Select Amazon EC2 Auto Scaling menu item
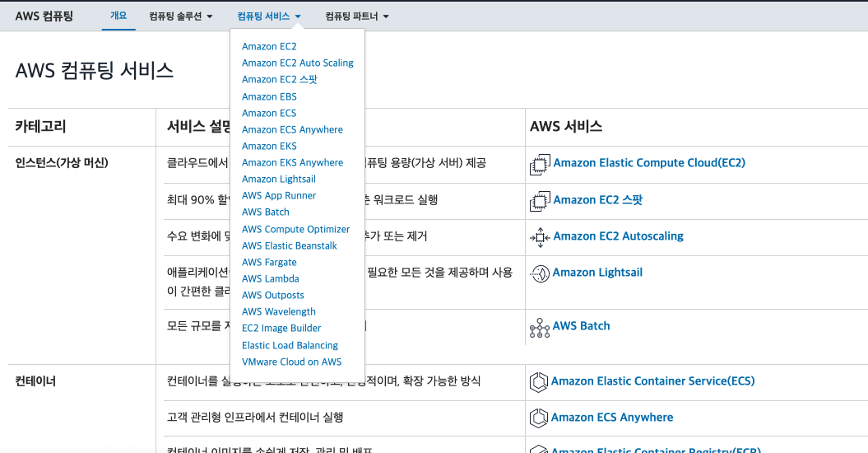Image resolution: width=868 pixels, height=453 pixels. (298, 63)
